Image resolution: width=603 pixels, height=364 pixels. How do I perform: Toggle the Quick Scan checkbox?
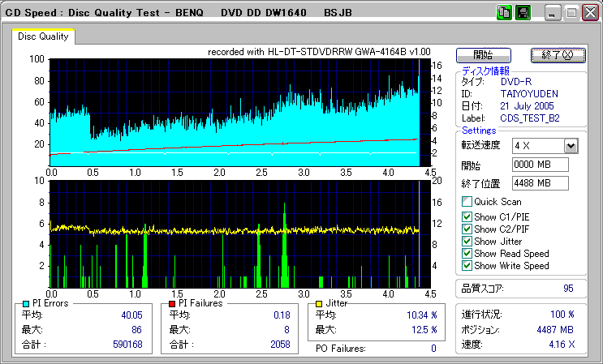coord(467,202)
